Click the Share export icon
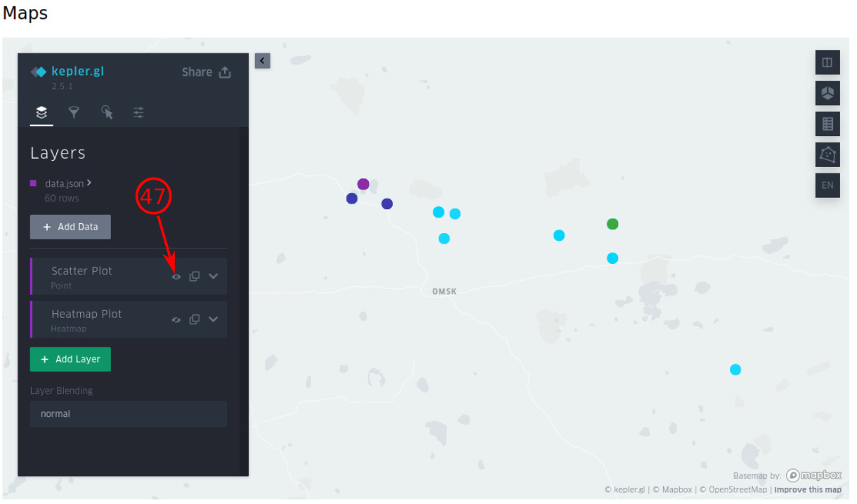Viewport: 857px width, 504px height. coord(225,72)
